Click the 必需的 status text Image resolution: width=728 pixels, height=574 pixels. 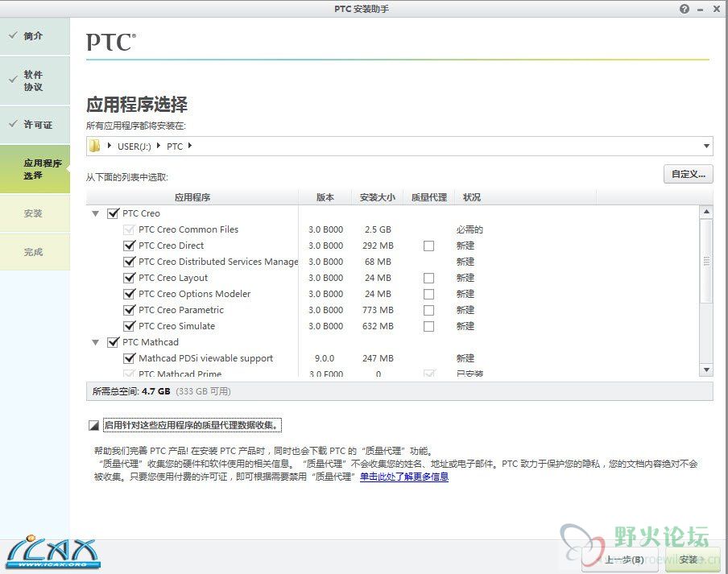469,229
